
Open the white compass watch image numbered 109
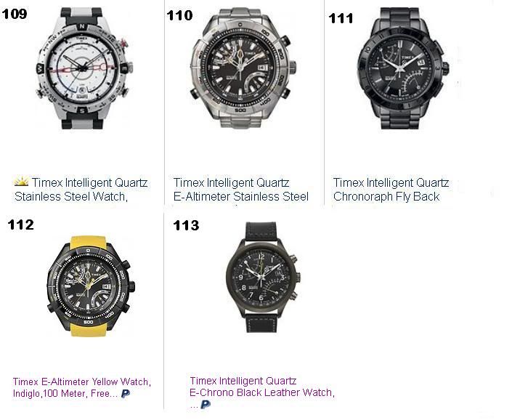click(84, 68)
